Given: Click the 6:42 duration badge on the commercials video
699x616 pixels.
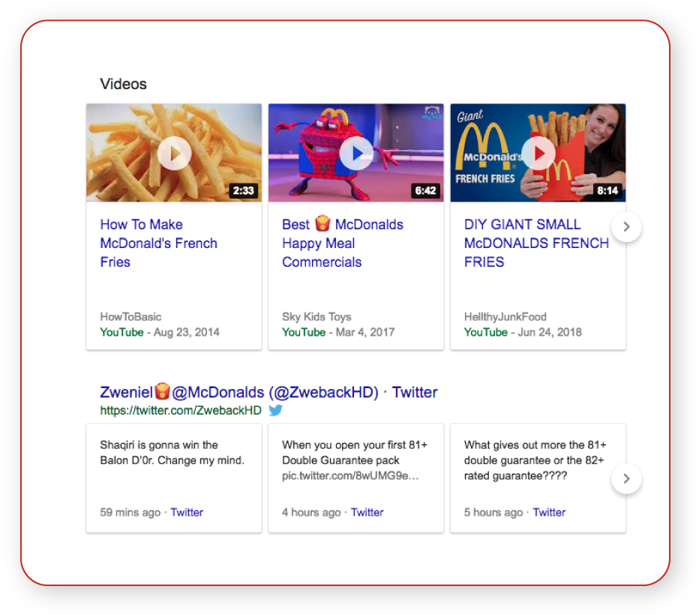Looking at the screenshot, I should click(x=426, y=191).
